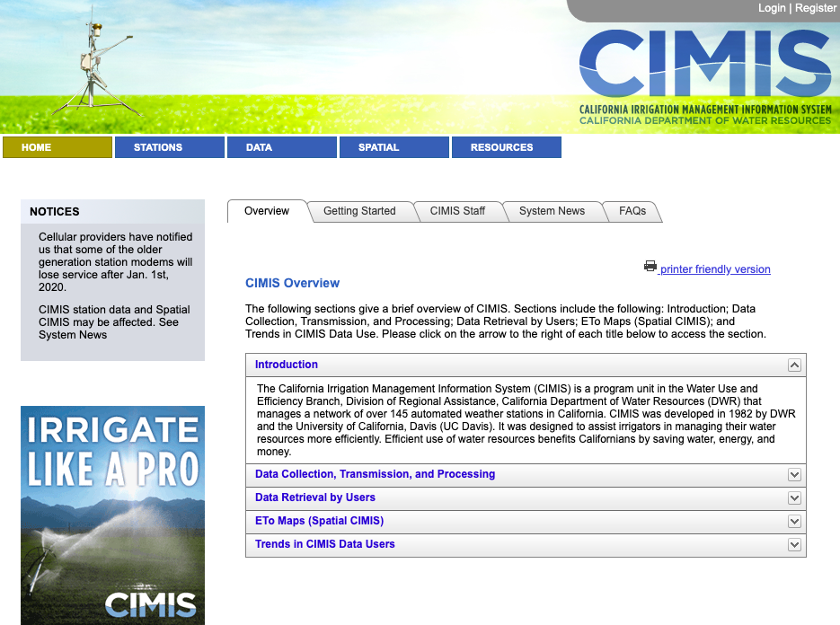This screenshot has height=625, width=840.
Task: Click the Introduction section title
Action: [286, 365]
